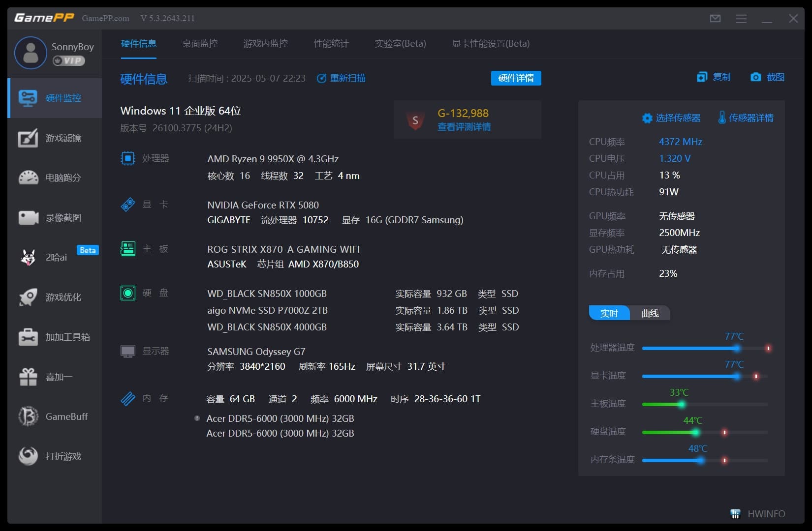Click the 硬件详情 button

(x=516, y=78)
